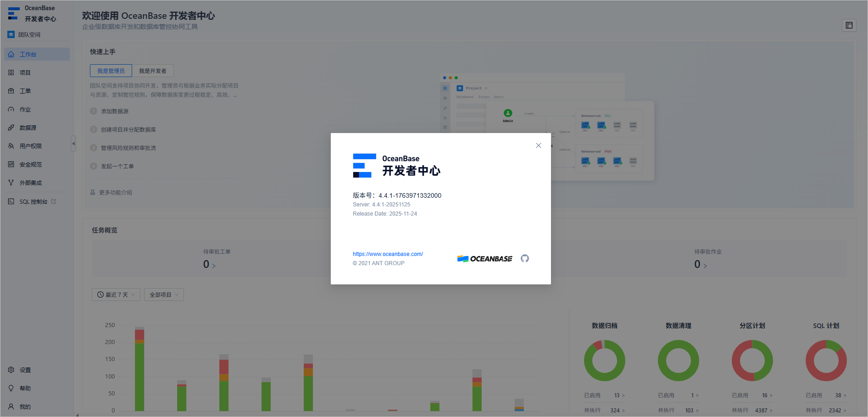
Task: Click the 工作台 home icon
Action: [11, 54]
